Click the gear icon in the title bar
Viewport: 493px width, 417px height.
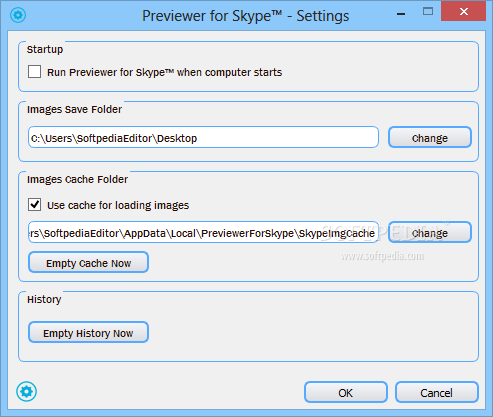(18, 15)
